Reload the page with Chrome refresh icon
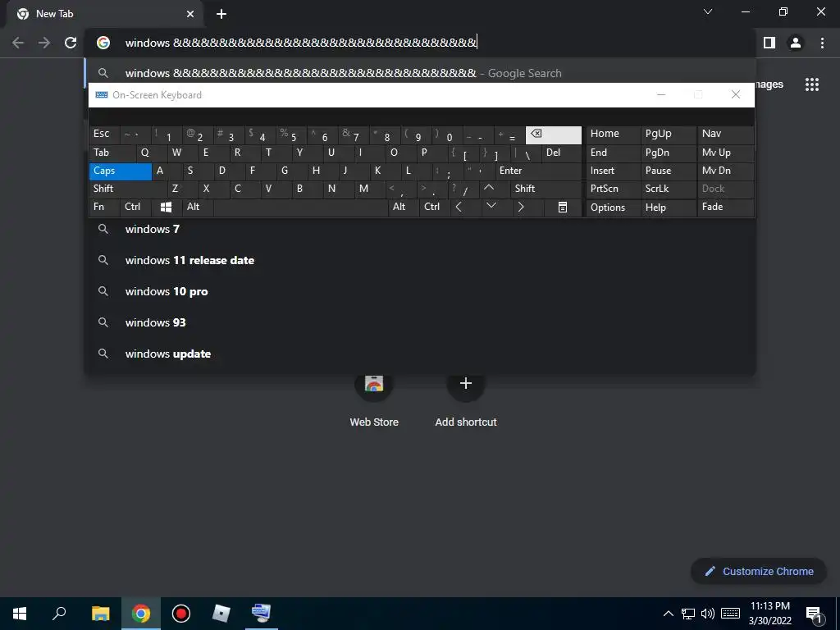Viewport: 840px width, 630px height. (x=71, y=43)
